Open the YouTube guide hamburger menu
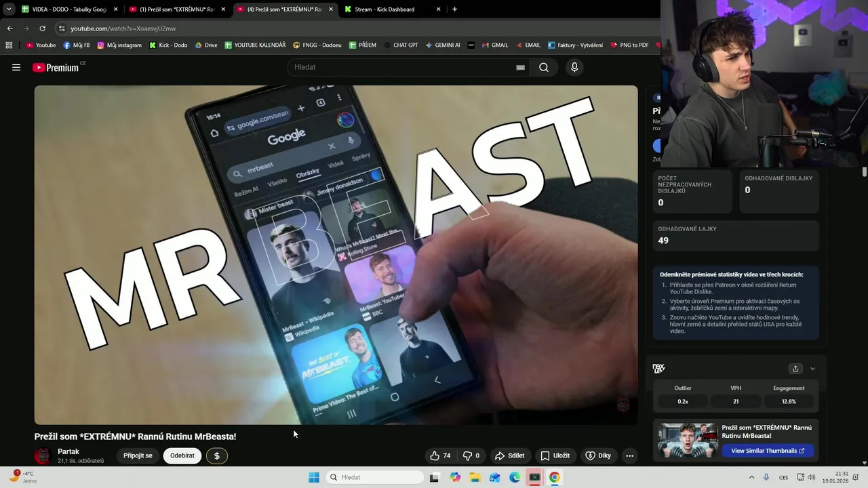Screen dimensions: 868x488 16,67
